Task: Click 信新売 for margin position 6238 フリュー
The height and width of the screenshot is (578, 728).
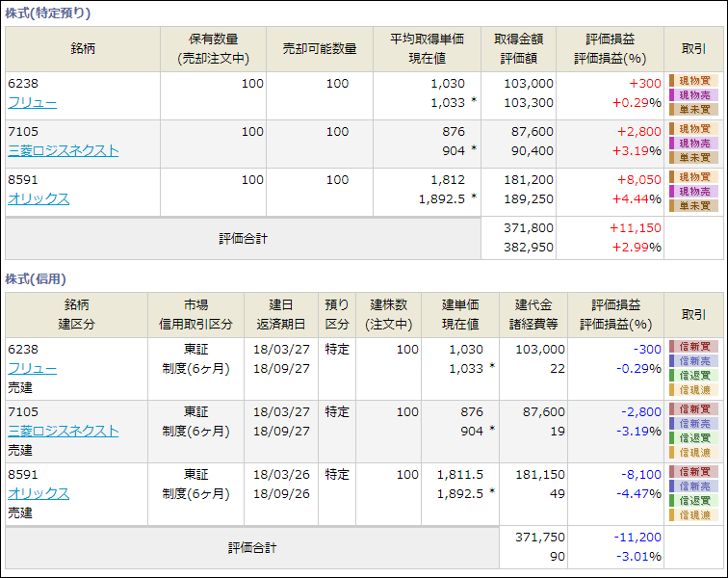Action: pyautogui.click(x=693, y=361)
